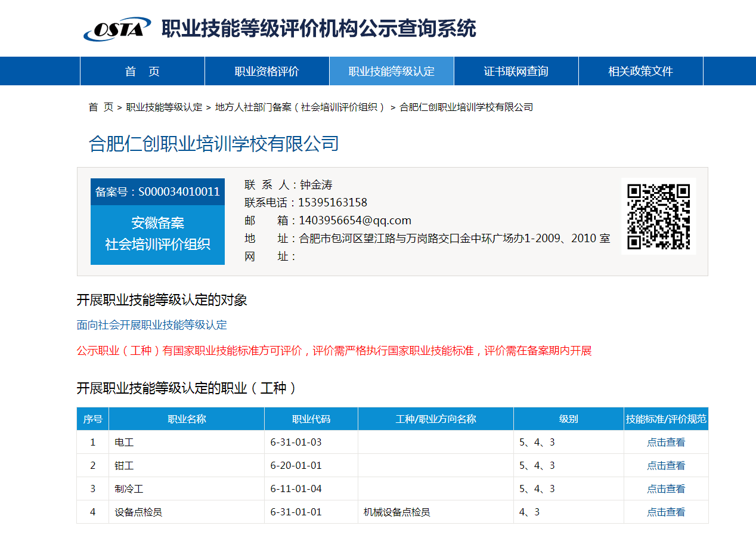Select the 职业技能等级认定 nav tab
This screenshot has height=541, width=756.
pos(392,72)
